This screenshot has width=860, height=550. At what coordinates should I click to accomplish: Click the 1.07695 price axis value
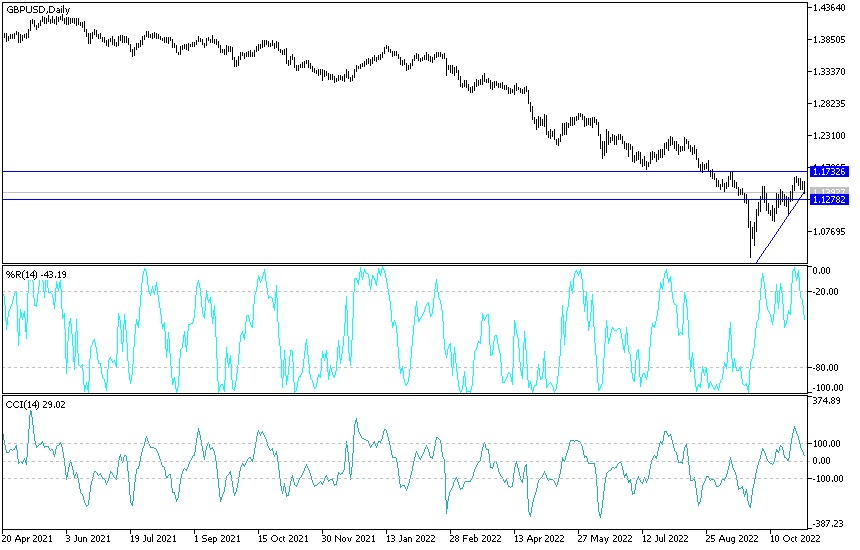click(829, 231)
